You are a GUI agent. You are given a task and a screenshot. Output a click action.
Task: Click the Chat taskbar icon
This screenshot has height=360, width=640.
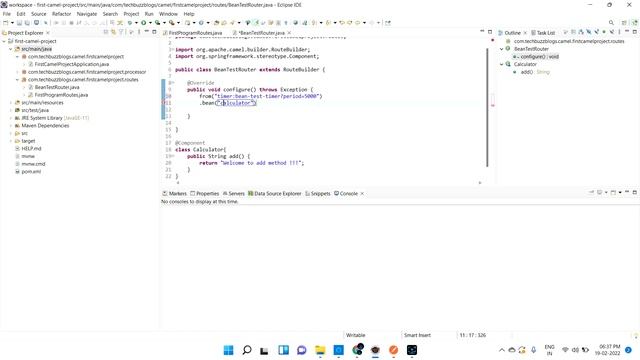click(302, 350)
